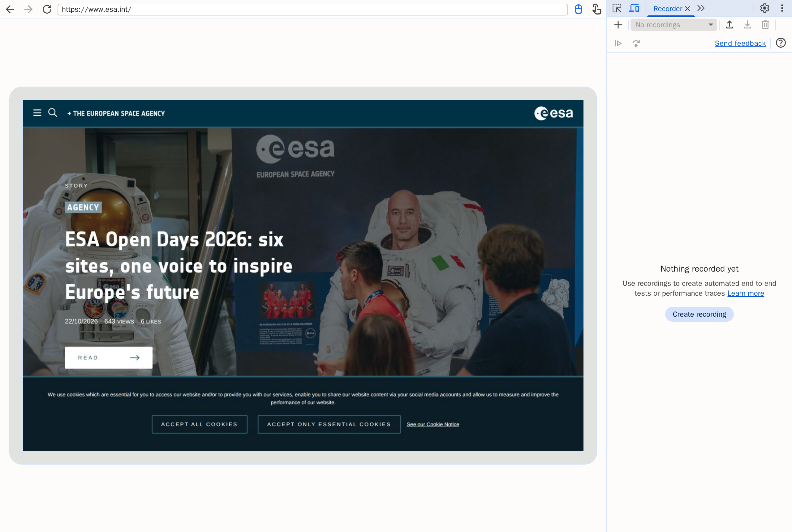Viewport: 792px width, 532px height.
Task: Open the No recordings dropdown
Action: pos(673,25)
